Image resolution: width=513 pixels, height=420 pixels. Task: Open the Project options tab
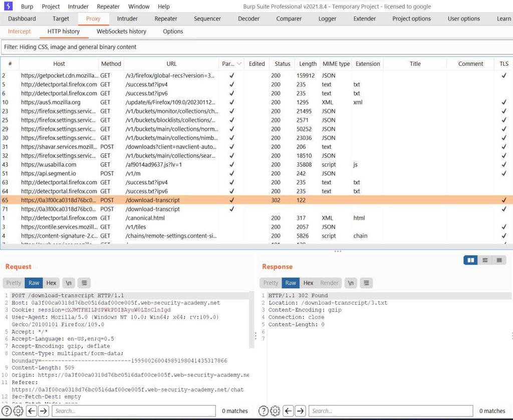412,19
